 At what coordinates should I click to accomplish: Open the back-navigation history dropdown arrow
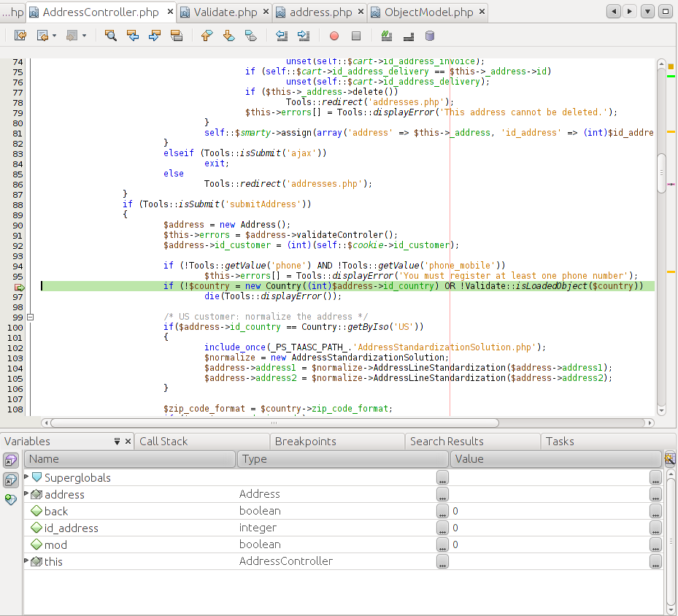55,35
